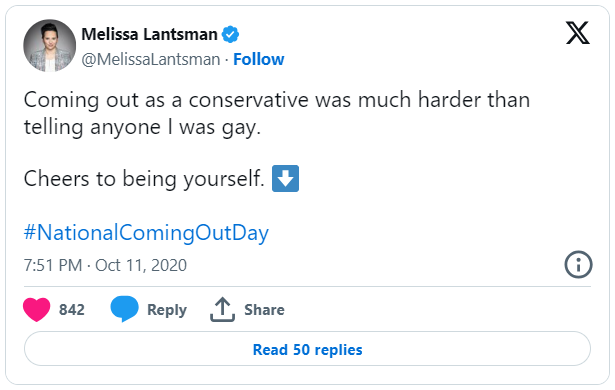Click the share upload arrow icon
615x390 pixels.
(x=222, y=310)
